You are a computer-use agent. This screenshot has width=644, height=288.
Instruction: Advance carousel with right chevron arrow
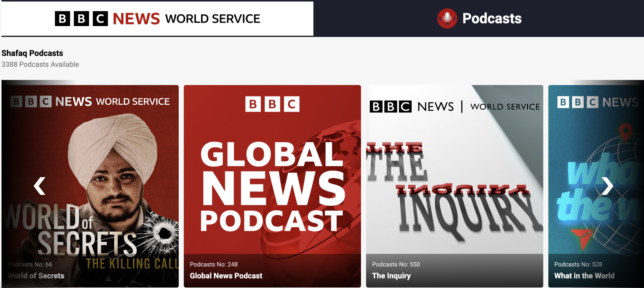(x=607, y=186)
